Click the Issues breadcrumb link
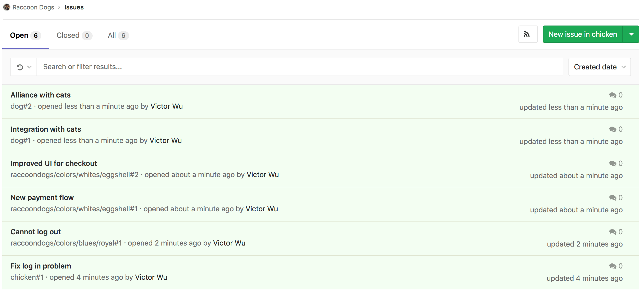Image resolution: width=644 pixels, height=293 pixels. pyautogui.click(x=74, y=7)
